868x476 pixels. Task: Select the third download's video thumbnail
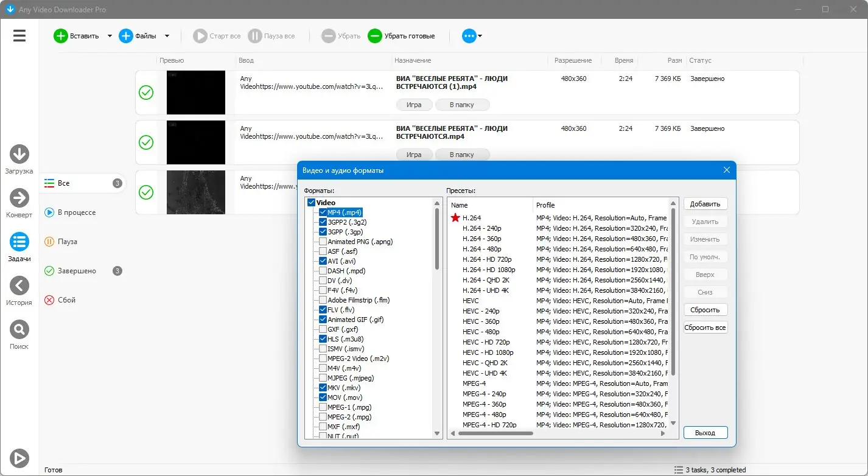[196, 192]
